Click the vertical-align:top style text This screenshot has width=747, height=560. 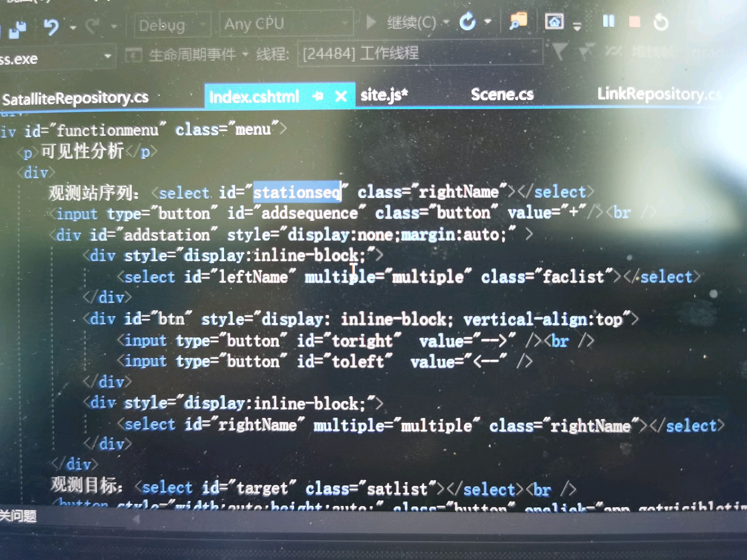(x=543, y=319)
